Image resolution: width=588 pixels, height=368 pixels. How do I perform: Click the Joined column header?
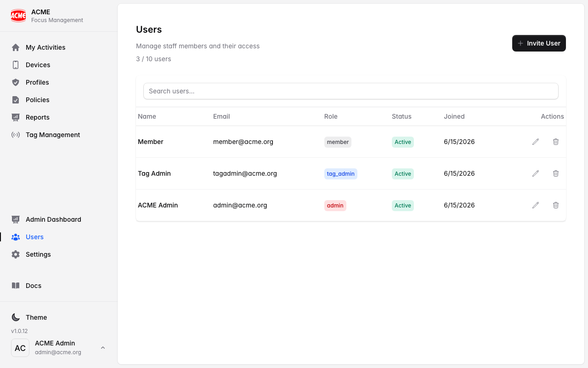[454, 116]
